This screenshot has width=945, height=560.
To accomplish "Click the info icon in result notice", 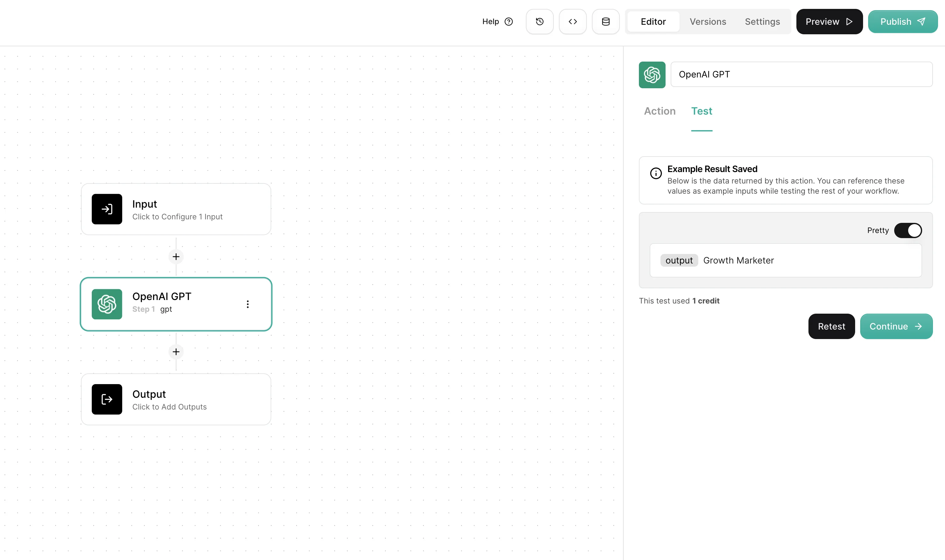I will click(x=655, y=173).
